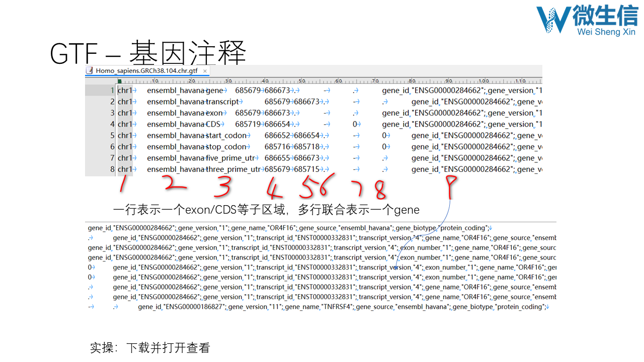Click the start value 685719 on the CDS line
Screen dimensions: 644x362
tap(248, 124)
